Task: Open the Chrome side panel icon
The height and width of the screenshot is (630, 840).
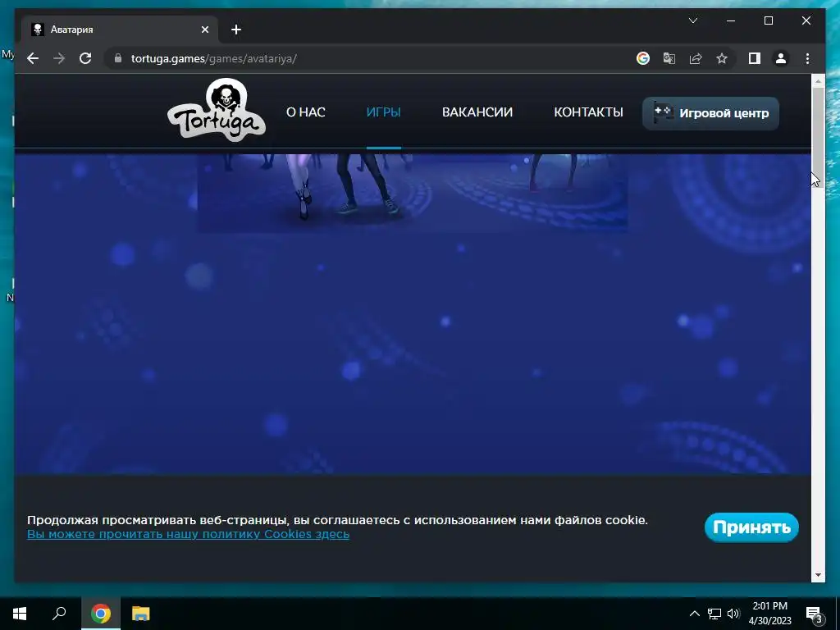Action: [x=755, y=58]
